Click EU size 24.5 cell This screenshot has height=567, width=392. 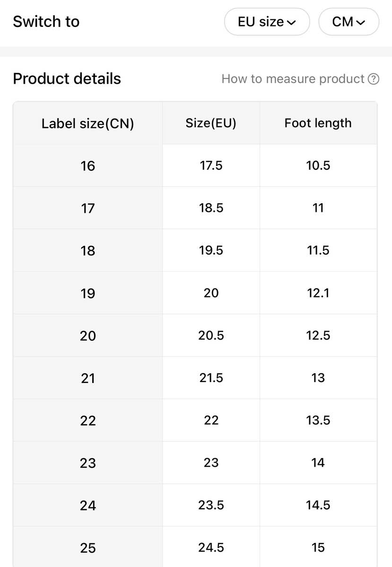[x=211, y=548]
